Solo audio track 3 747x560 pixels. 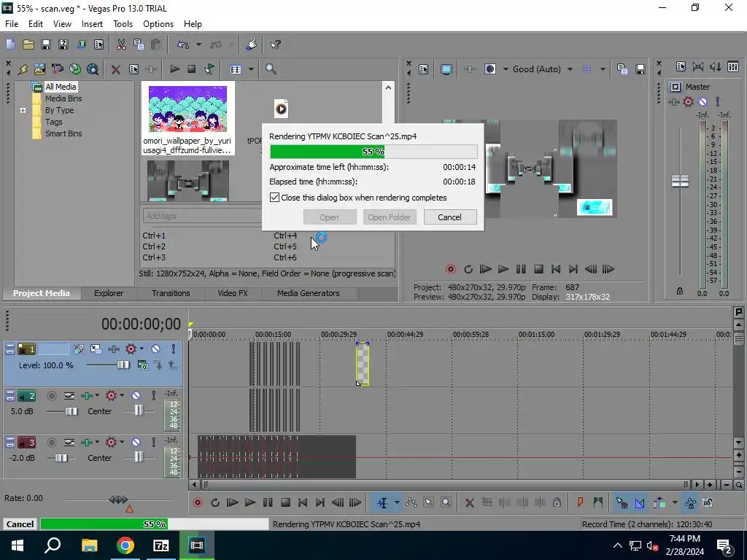153,443
